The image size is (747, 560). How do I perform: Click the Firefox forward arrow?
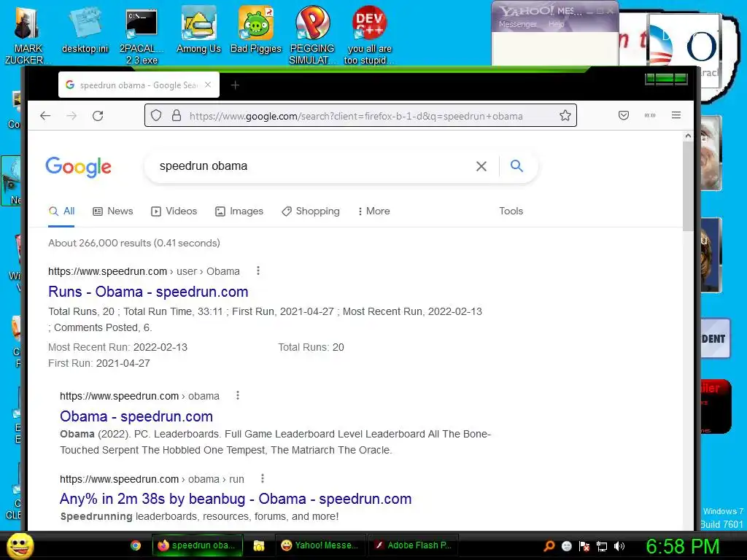click(x=71, y=116)
